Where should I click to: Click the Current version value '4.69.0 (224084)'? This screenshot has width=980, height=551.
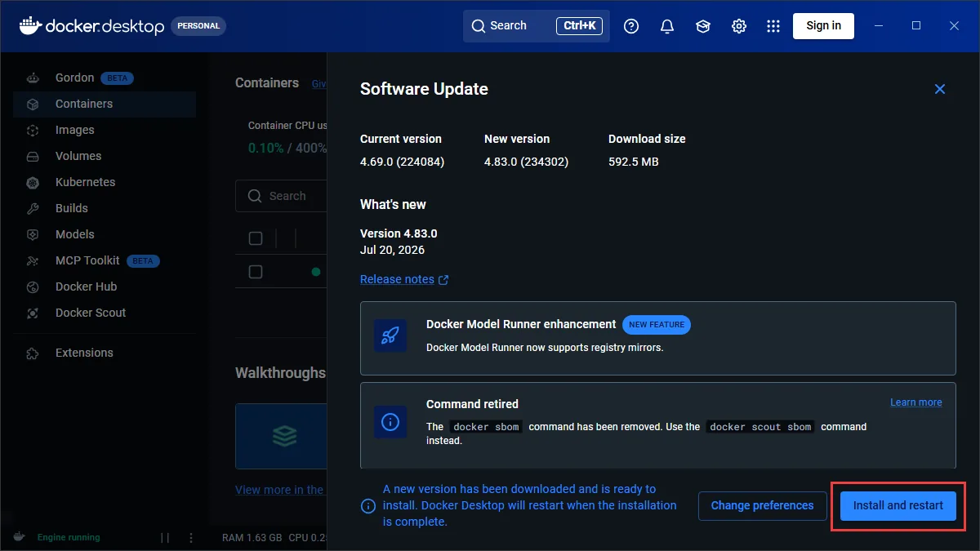click(x=402, y=162)
